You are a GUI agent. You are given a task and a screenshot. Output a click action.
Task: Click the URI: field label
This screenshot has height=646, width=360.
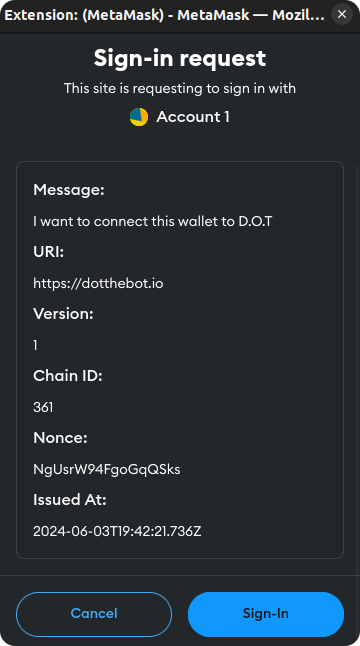pyautogui.click(x=49, y=252)
